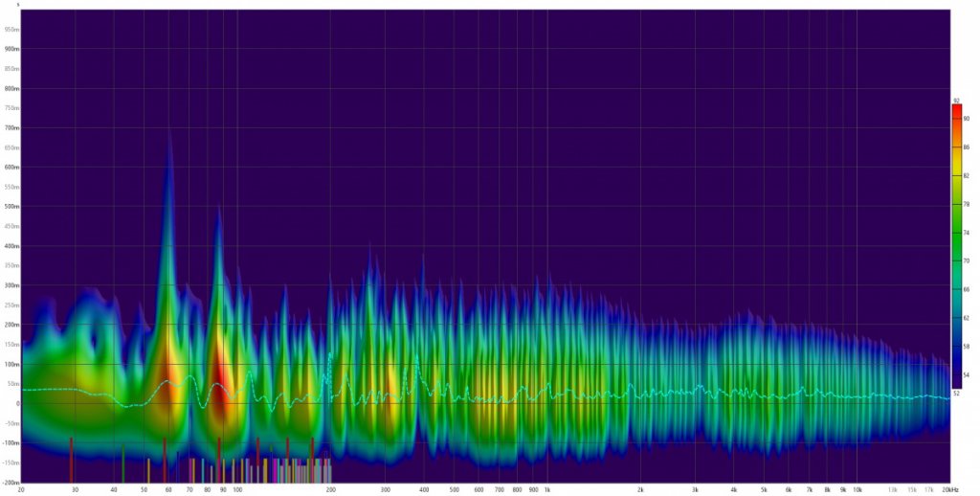The image size is (980, 496).
Task: Click the 600m time axis label
Action: pyautogui.click(x=11, y=168)
